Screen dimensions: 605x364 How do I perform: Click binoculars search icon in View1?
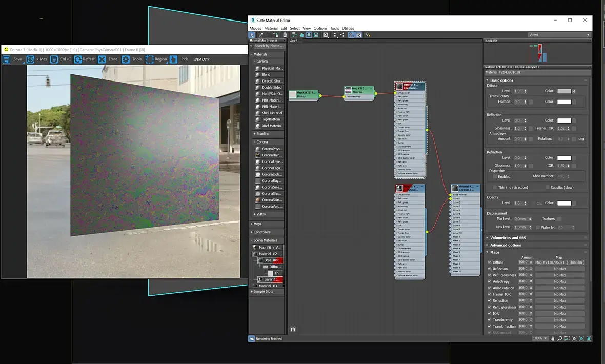(x=293, y=329)
